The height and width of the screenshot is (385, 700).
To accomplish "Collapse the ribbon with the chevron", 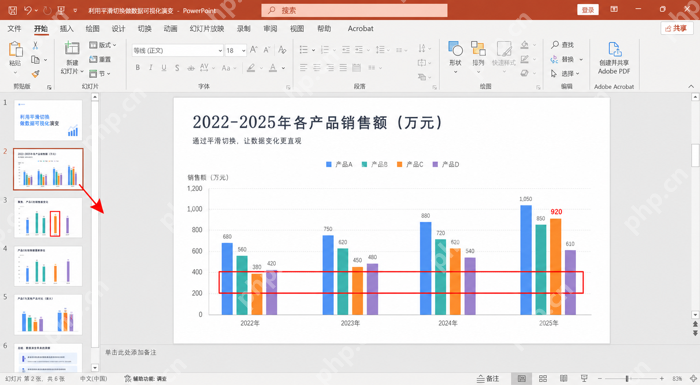I will point(691,87).
